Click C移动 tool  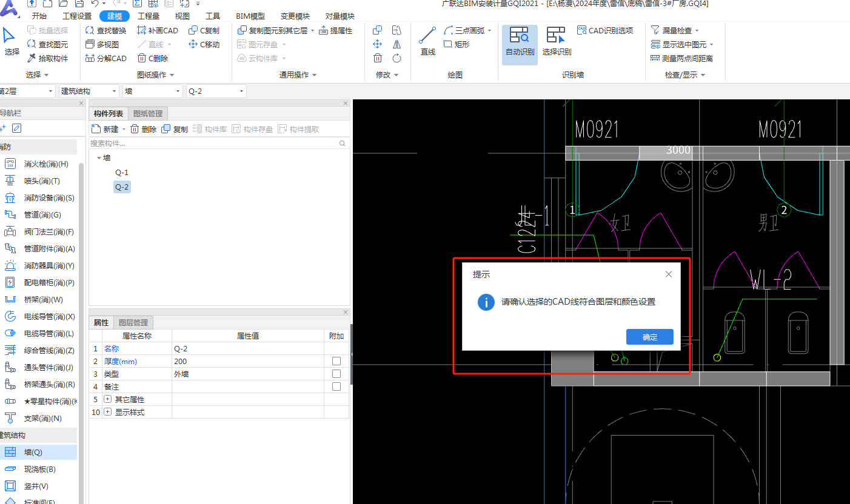tap(204, 44)
